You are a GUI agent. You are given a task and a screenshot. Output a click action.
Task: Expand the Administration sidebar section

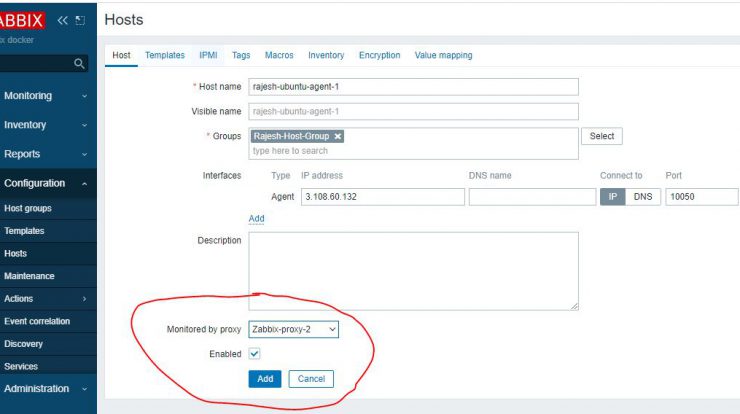45,389
